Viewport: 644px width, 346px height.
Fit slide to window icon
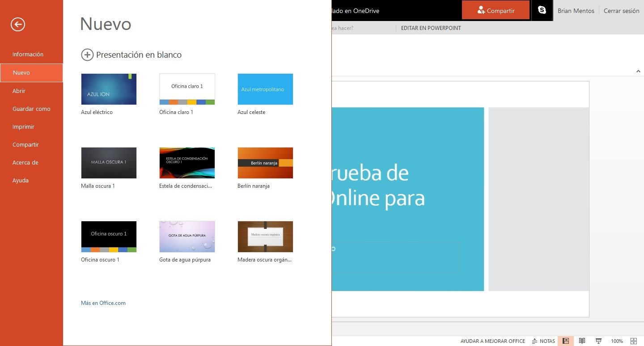634,341
